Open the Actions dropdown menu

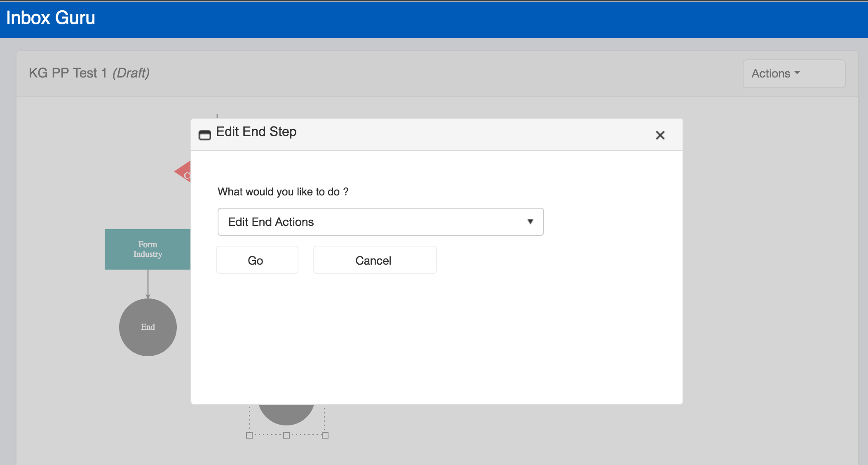point(794,73)
